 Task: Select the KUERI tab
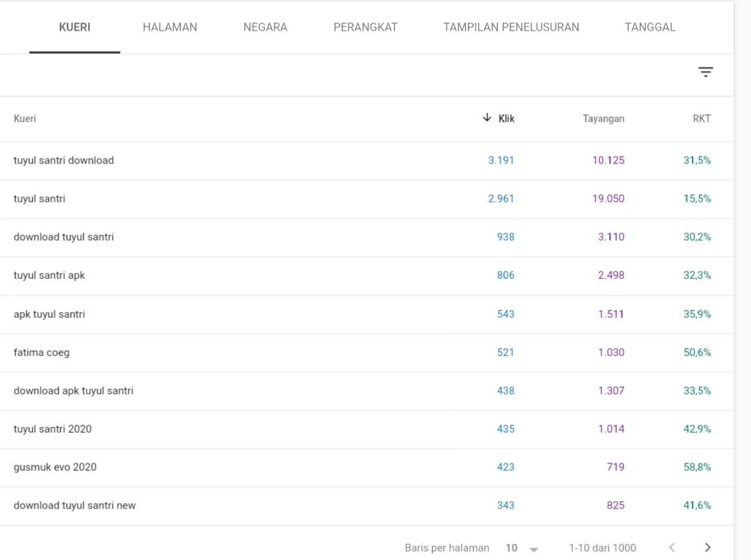pos(74,27)
